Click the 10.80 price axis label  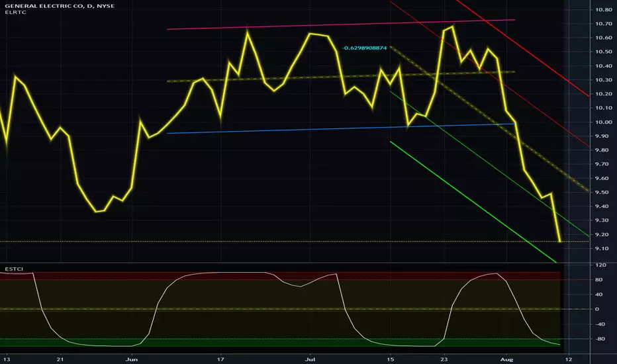(x=603, y=10)
